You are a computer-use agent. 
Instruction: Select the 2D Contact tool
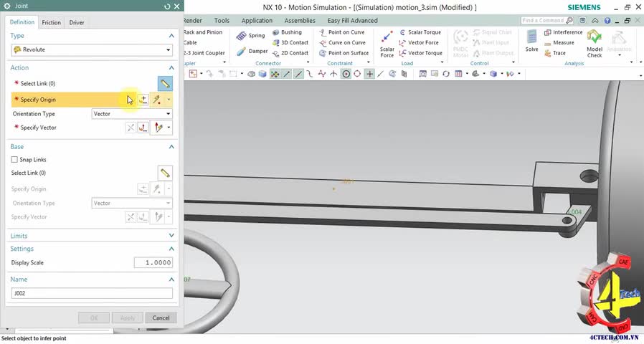290,53
